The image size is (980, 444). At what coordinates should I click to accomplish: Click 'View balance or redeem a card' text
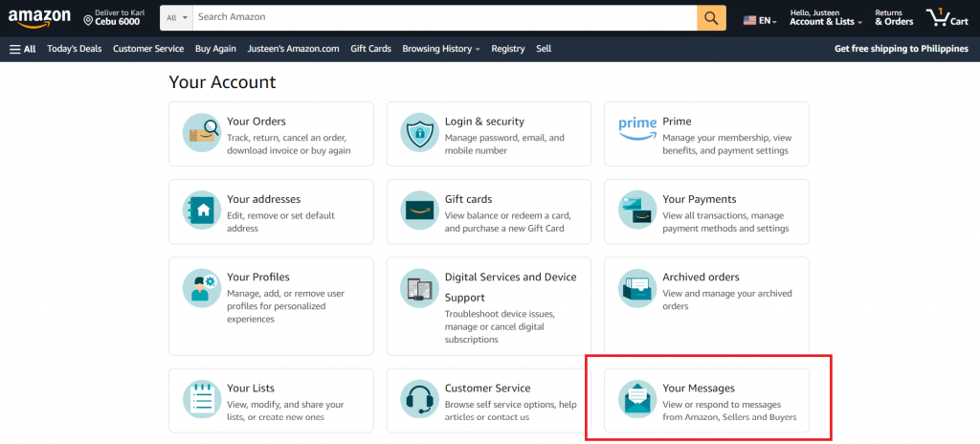(507, 222)
